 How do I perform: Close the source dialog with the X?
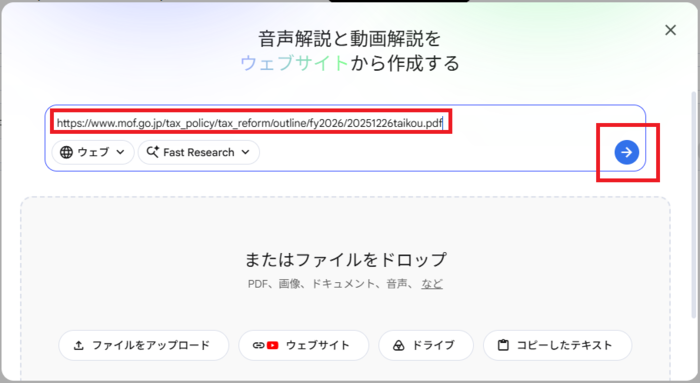(x=670, y=30)
